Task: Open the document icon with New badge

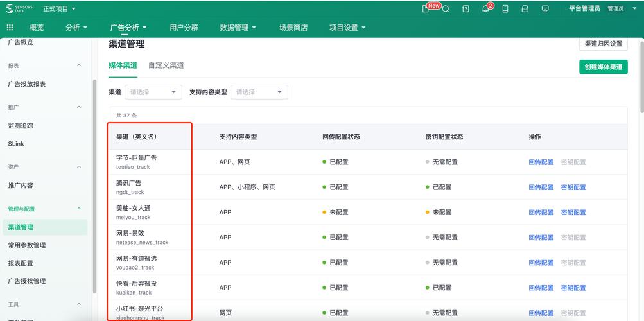Action: pos(426,8)
